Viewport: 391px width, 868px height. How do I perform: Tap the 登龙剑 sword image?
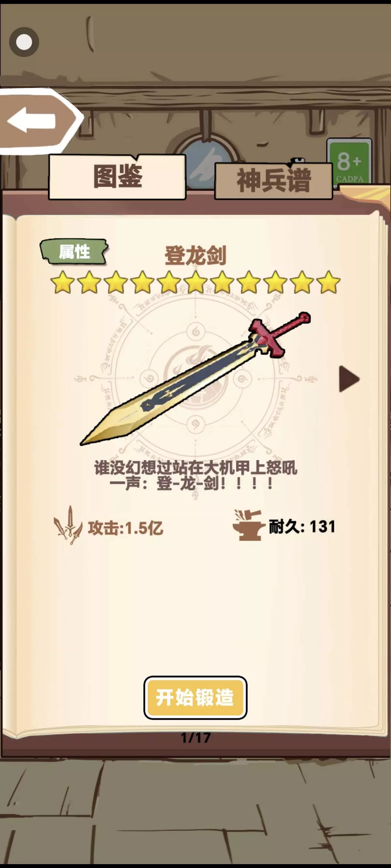[x=195, y=378]
